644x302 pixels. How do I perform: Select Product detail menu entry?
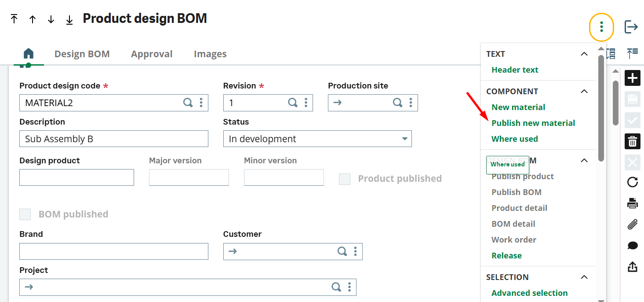(520, 208)
